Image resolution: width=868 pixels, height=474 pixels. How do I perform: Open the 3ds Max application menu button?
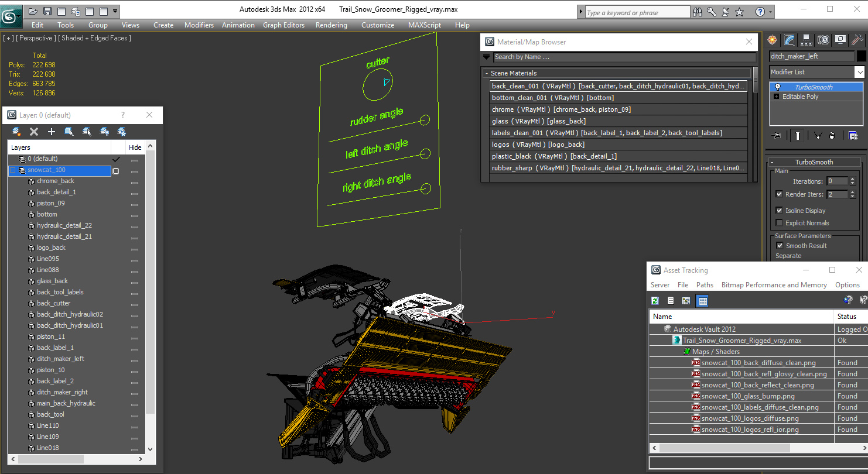pyautogui.click(x=11, y=16)
